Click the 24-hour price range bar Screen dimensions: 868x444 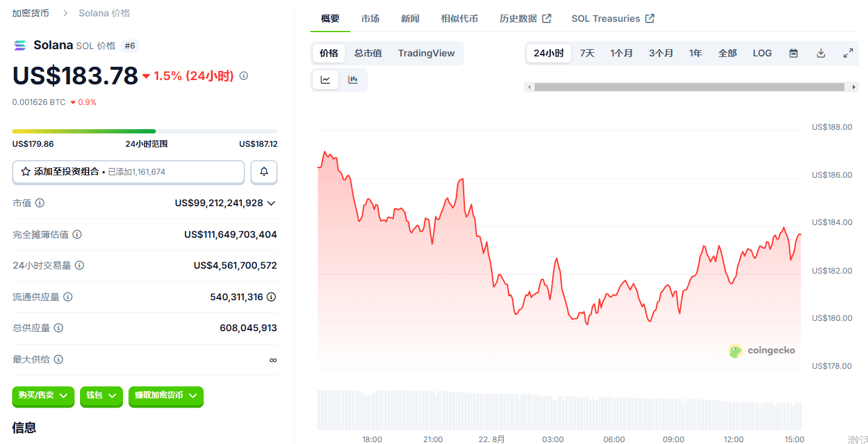click(145, 131)
